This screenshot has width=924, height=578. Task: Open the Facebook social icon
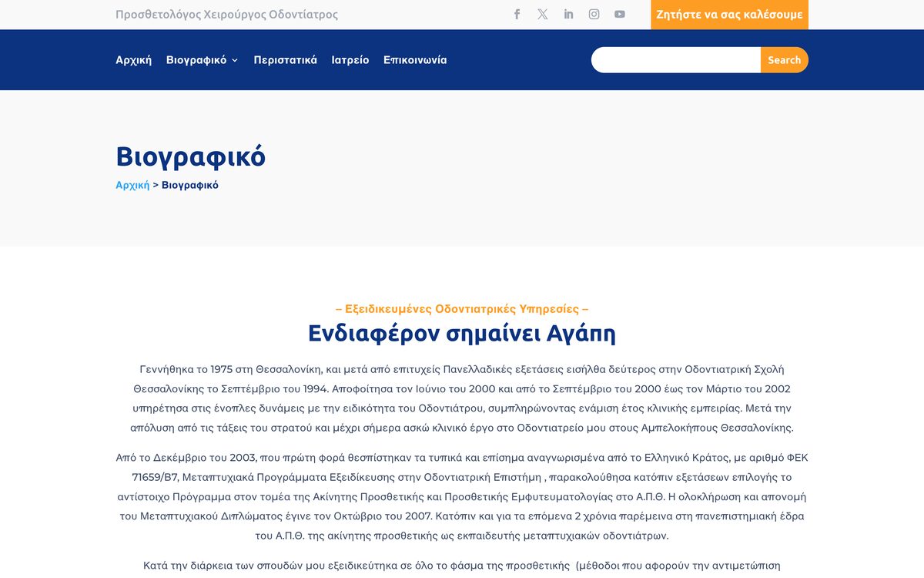coord(517,14)
